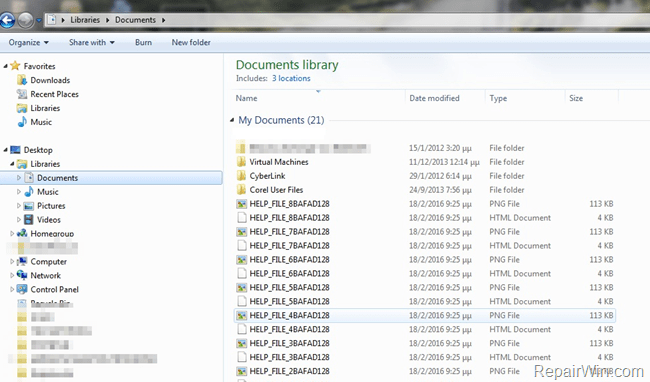Expand the Documents tree node
Viewport: 650px width, 382px height.
click(x=19, y=178)
